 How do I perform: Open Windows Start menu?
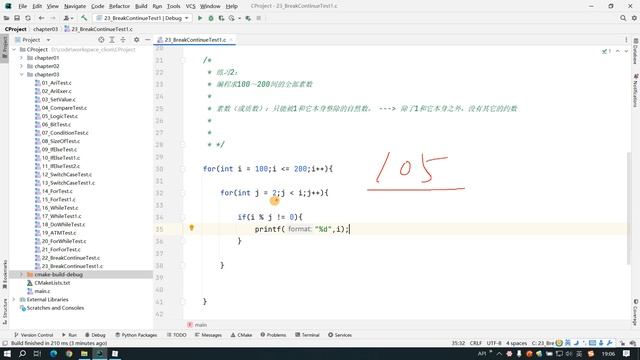[x=7, y=353]
